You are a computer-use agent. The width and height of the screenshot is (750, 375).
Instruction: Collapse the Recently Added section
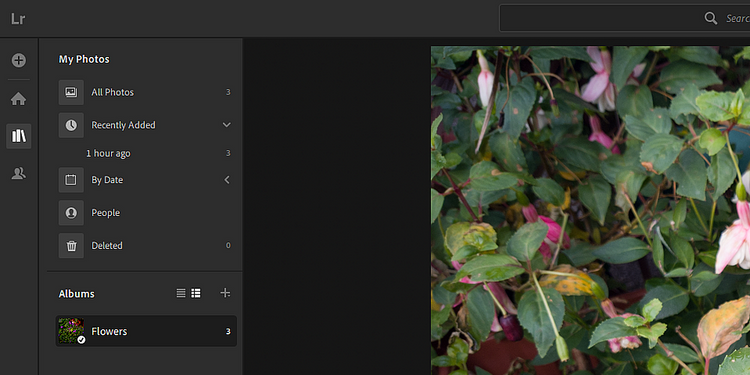click(227, 125)
